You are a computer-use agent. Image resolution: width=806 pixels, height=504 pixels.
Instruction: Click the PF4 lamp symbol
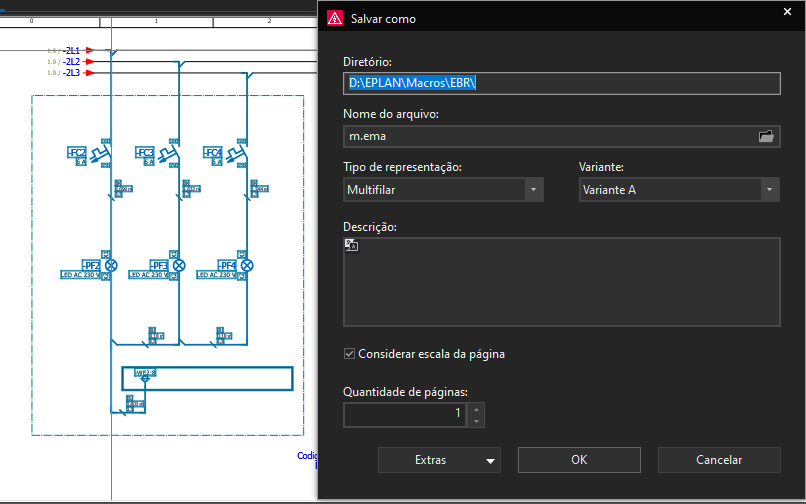247,265
